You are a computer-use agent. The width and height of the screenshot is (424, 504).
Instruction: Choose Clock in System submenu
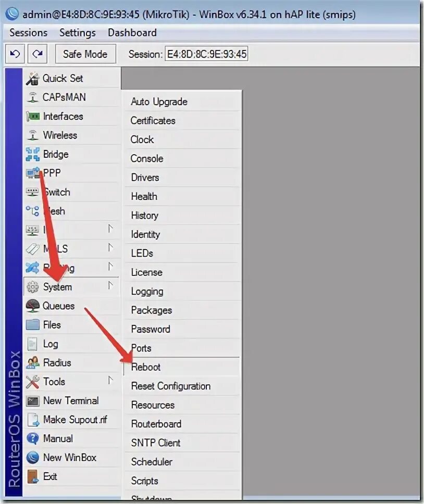[182, 140]
